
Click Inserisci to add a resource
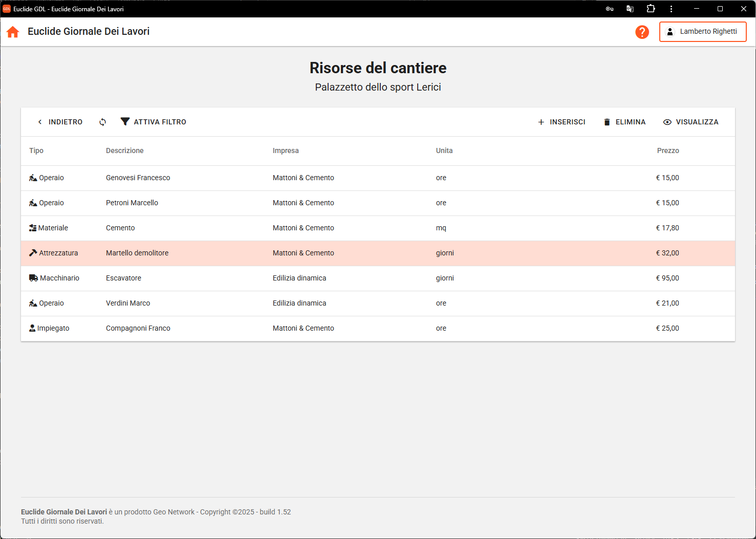[561, 122]
